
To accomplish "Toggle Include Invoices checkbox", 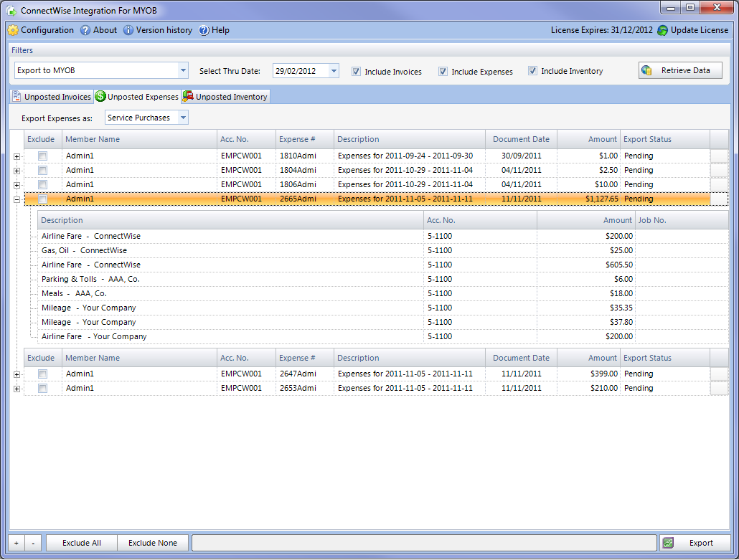I will [x=356, y=71].
